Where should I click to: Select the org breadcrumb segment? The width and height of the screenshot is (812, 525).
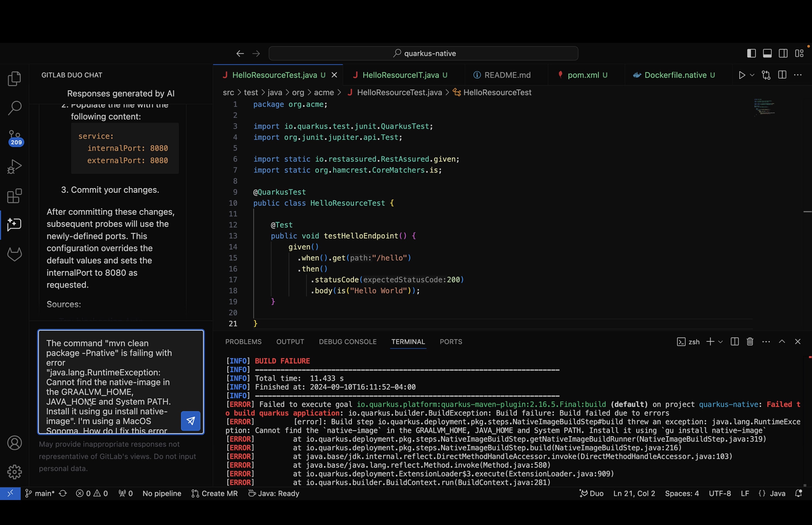click(298, 92)
